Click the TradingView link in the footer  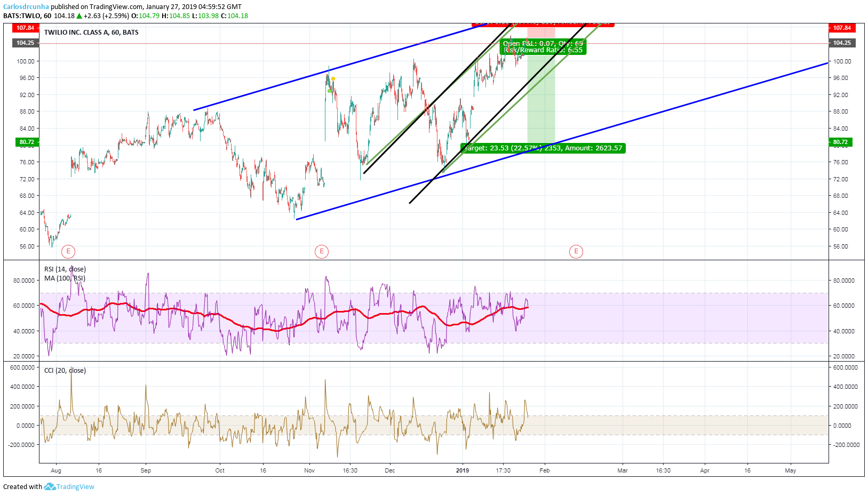[75, 486]
